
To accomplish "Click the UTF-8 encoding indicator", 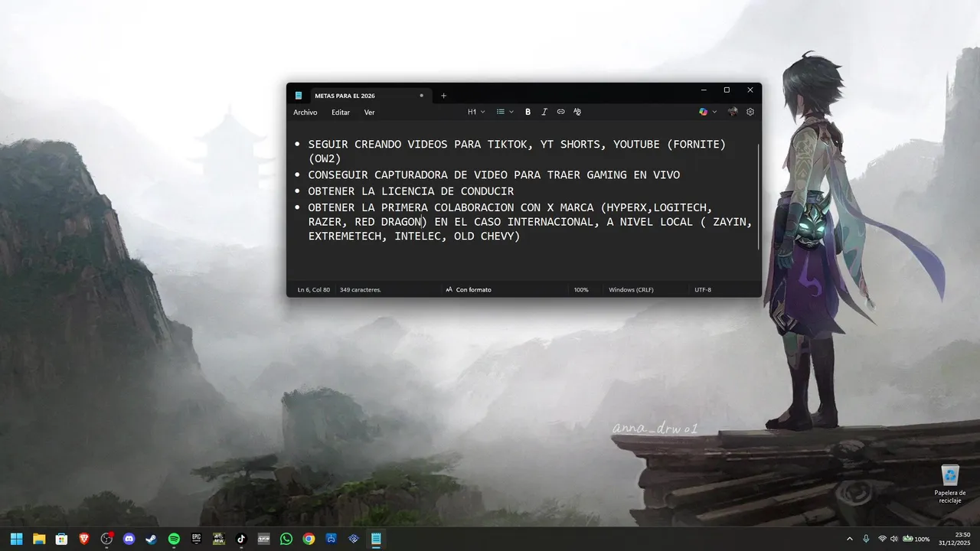I will 703,290.
